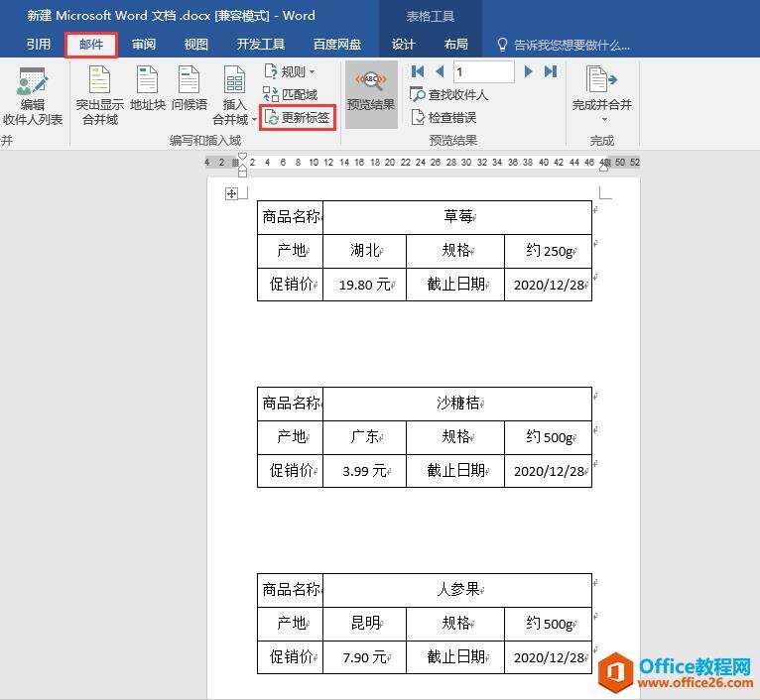Click Highlight Merge Fields icon
The width and height of the screenshot is (760, 700).
point(100,80)
